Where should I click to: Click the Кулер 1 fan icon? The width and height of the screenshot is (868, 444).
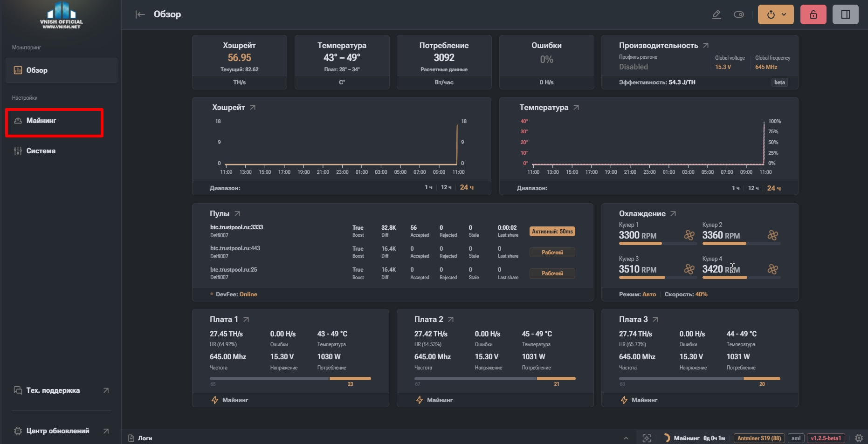coord(689,235)
